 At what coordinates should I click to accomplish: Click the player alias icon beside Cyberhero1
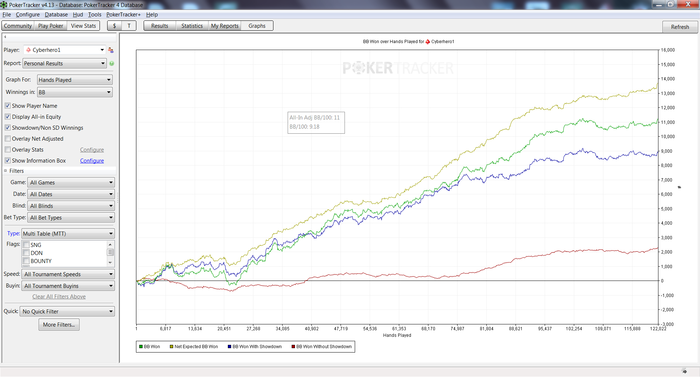point(111,50)
